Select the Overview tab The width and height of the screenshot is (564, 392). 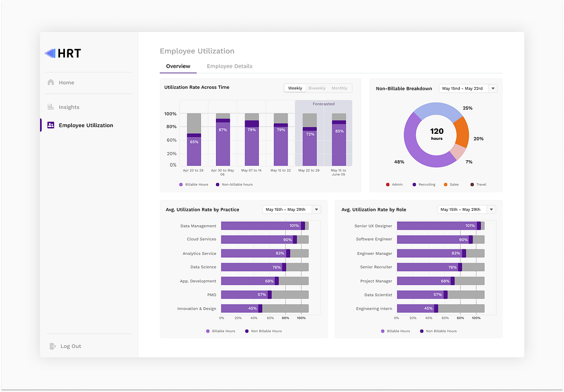(x=177, y=66)
